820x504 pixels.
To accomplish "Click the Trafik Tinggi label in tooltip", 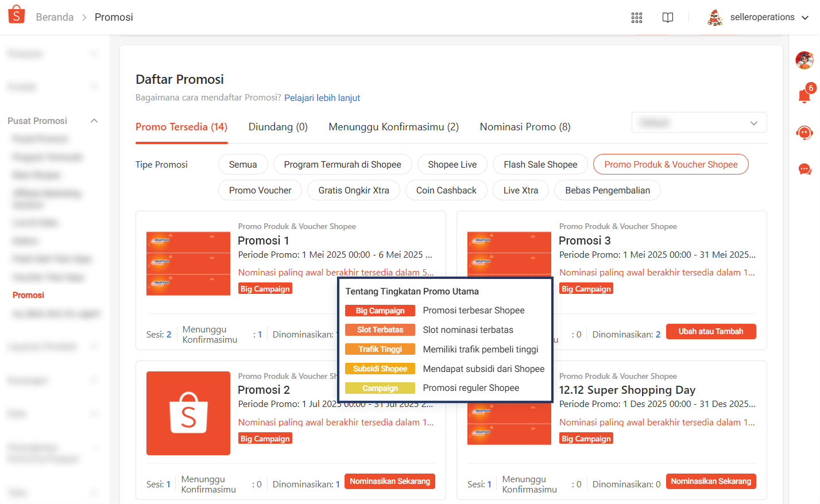I will 380,350.
